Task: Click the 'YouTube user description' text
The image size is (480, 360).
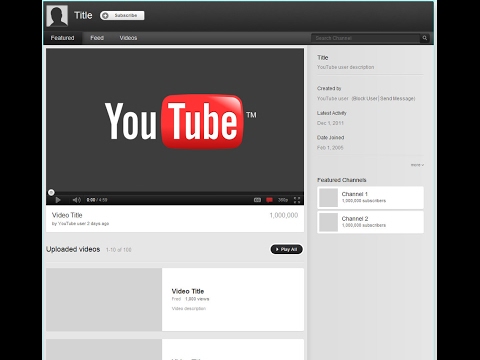Action: pos(345,67)
